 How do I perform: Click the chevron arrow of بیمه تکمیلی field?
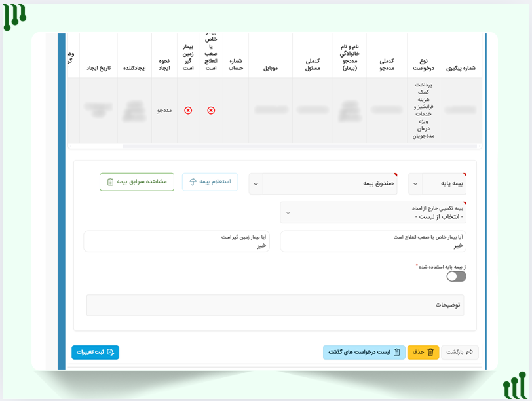tap(288, 213)
